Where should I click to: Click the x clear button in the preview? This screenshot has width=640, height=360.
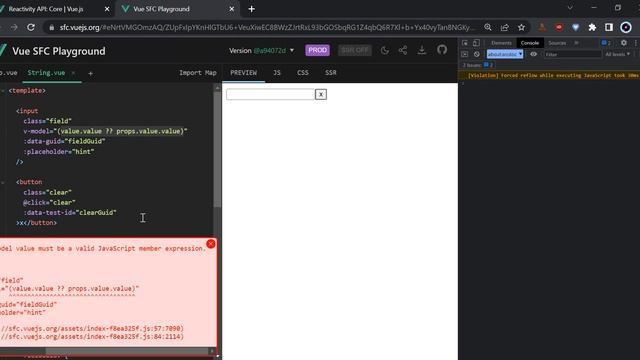pos(321,94)
